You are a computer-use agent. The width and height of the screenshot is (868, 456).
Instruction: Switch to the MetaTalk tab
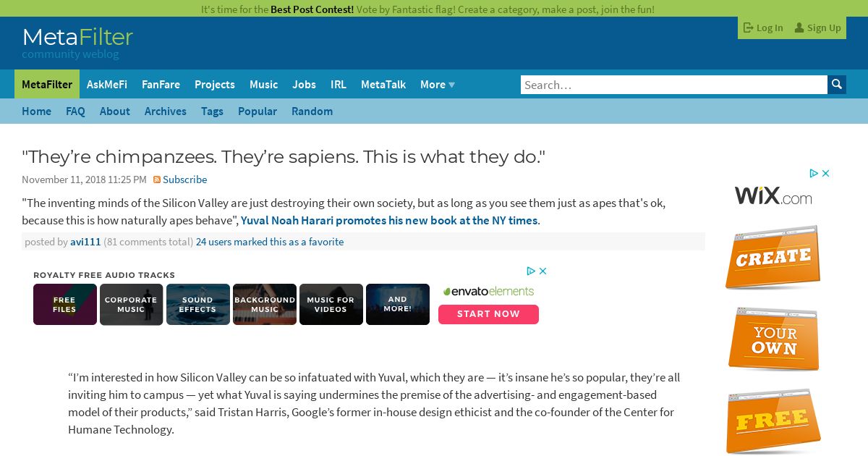tap(383, 85)
